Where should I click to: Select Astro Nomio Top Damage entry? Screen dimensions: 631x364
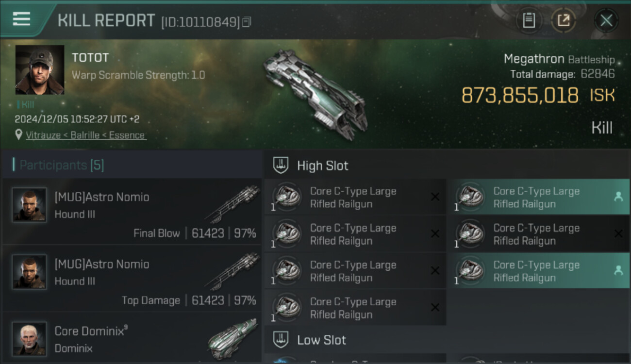point(132,279)
